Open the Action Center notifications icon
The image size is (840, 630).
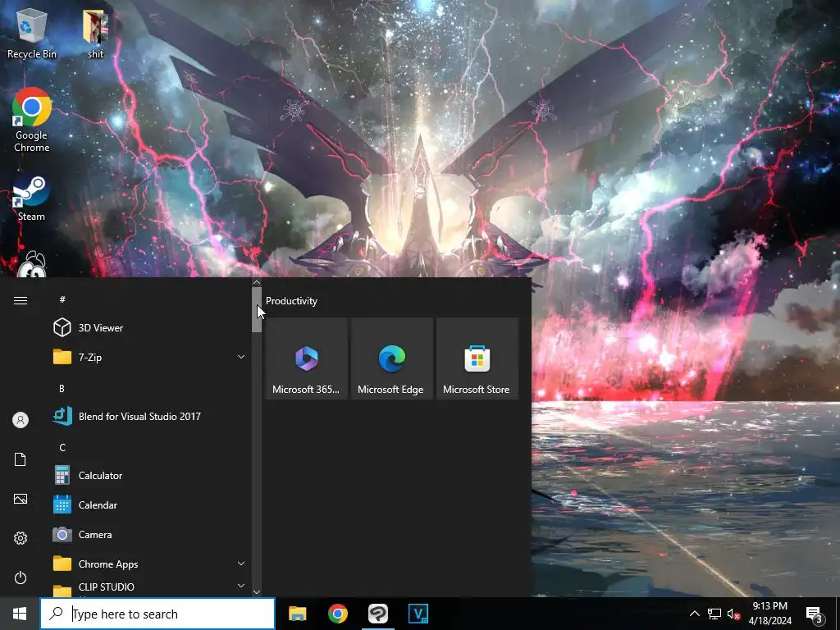[x=814, y=614]
